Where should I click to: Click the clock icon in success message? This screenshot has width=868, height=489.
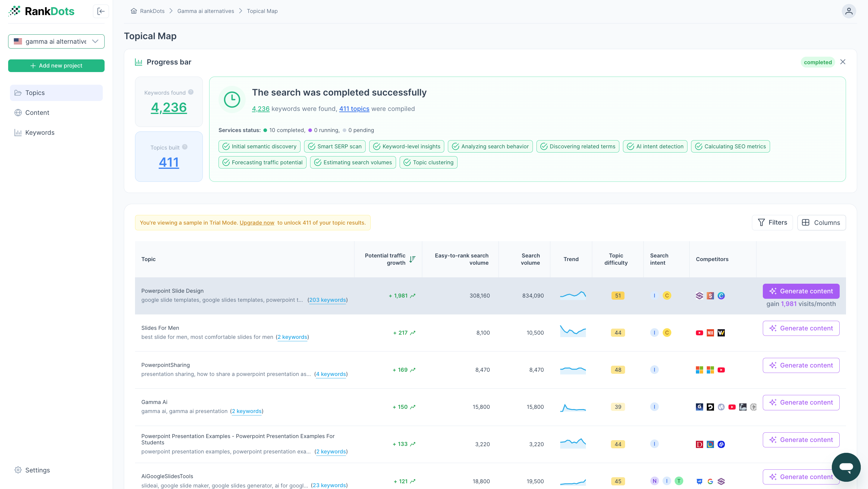pos(232,99)
